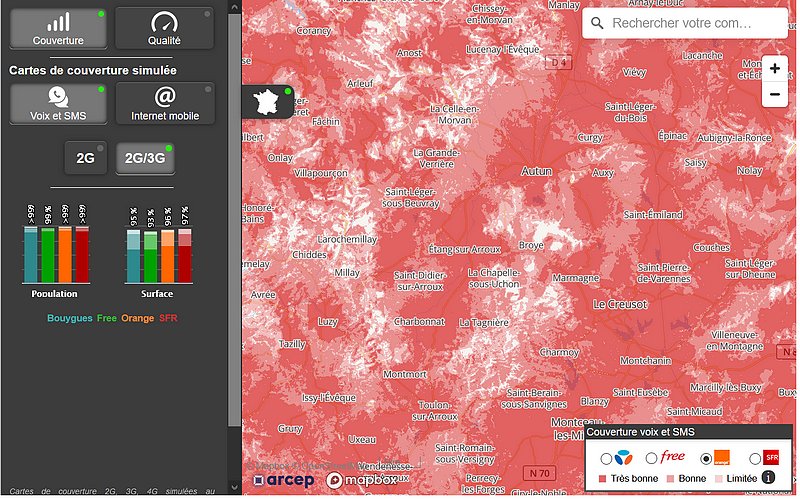Click the green Free Population bar
This screenshot has height=499, width=800.
[x=48, y=255]
